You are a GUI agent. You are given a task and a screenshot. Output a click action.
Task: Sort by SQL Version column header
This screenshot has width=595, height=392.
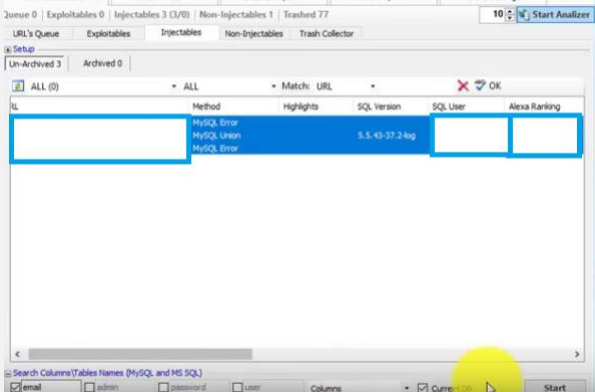pos(391,107)
